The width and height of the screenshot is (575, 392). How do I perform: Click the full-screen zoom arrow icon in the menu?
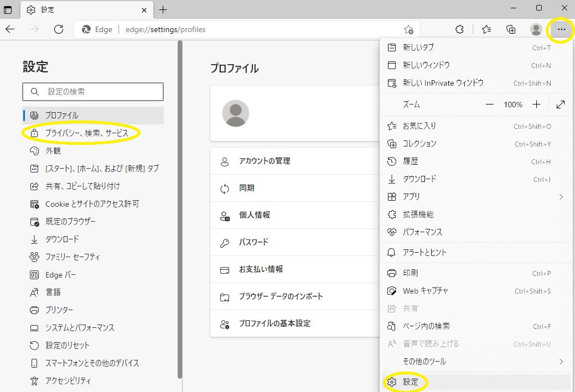pyautogui.click(x=561, y=104)
